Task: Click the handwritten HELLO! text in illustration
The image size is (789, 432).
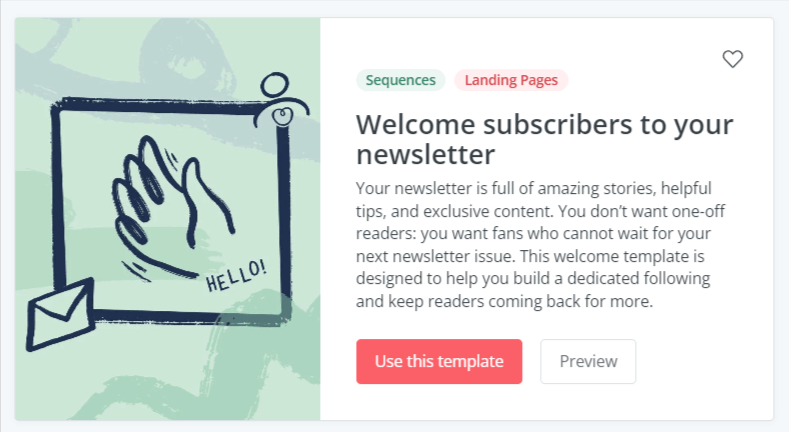Action: point(236,276)
